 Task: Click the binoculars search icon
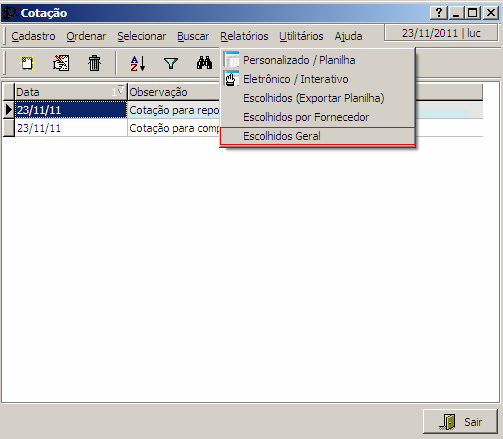click(204, 63)
